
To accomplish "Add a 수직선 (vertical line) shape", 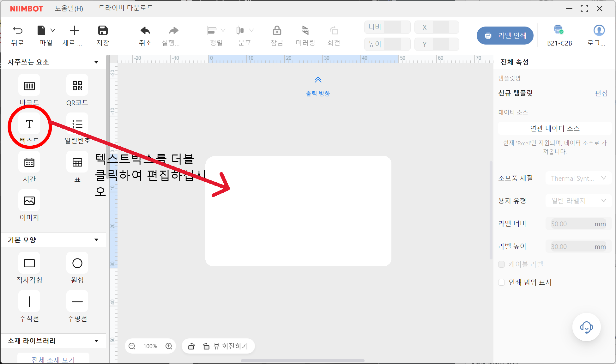I will pyautogui.click(x=29, y=301).
